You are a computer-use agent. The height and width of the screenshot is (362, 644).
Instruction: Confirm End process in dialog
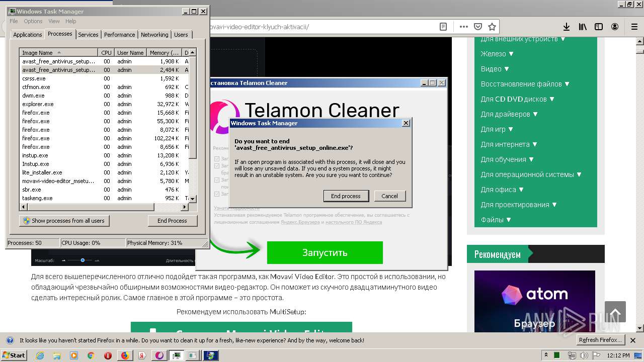point(346,196)
